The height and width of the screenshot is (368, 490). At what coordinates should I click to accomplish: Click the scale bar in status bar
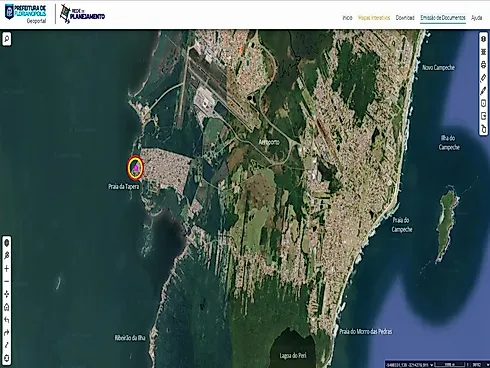(x=449, y=364)
